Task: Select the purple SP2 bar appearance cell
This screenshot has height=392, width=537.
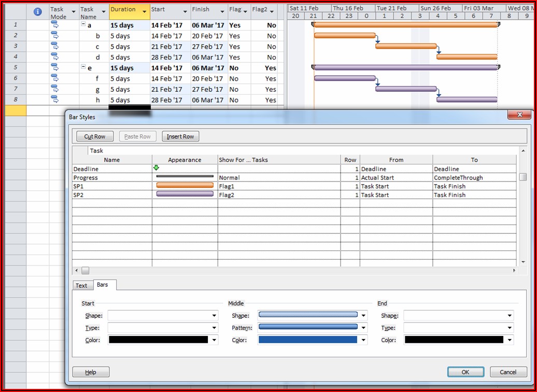Action: tap(185, 194)
